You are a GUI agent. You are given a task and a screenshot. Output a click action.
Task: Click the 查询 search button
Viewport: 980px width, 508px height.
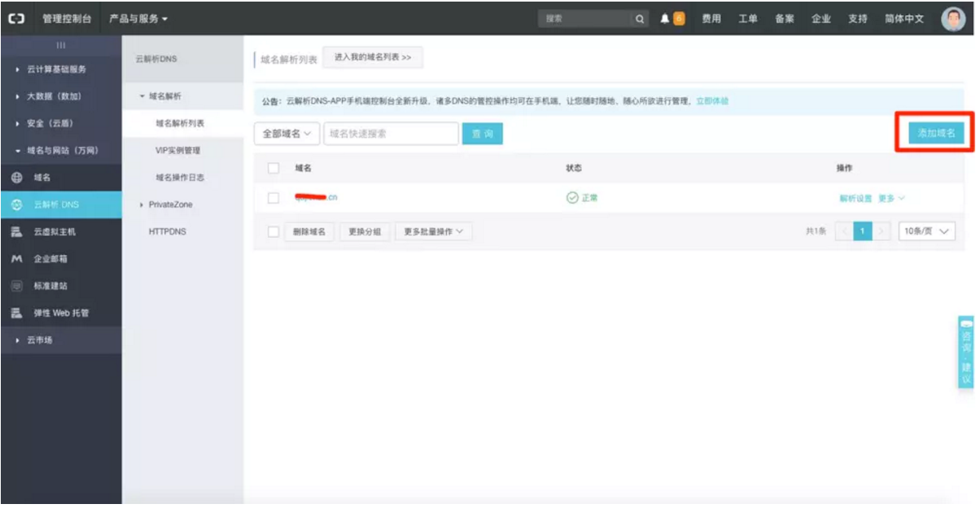click(482, 134)
